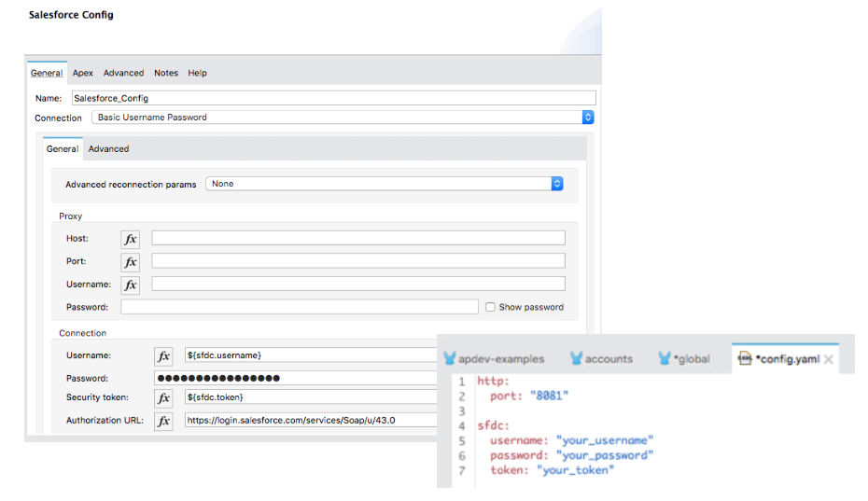Open the inner connection Advanced tab
The image size is (868, 501).
pos(108,149)
